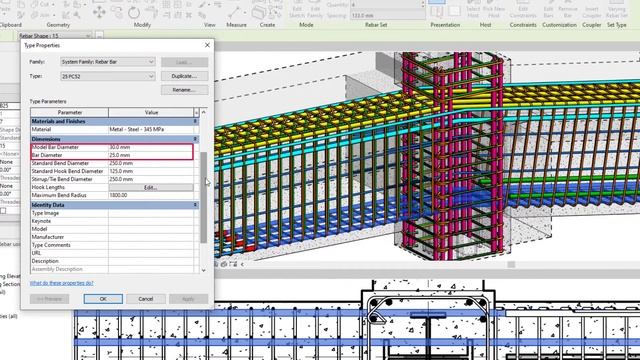Click the Delete X icon in Modify panel

click(189, 16)
